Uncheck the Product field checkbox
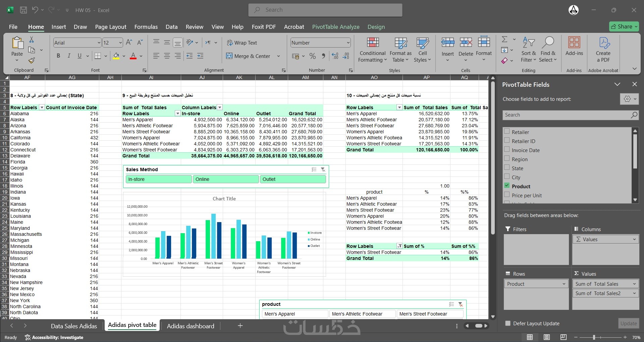 click(507, 186)
